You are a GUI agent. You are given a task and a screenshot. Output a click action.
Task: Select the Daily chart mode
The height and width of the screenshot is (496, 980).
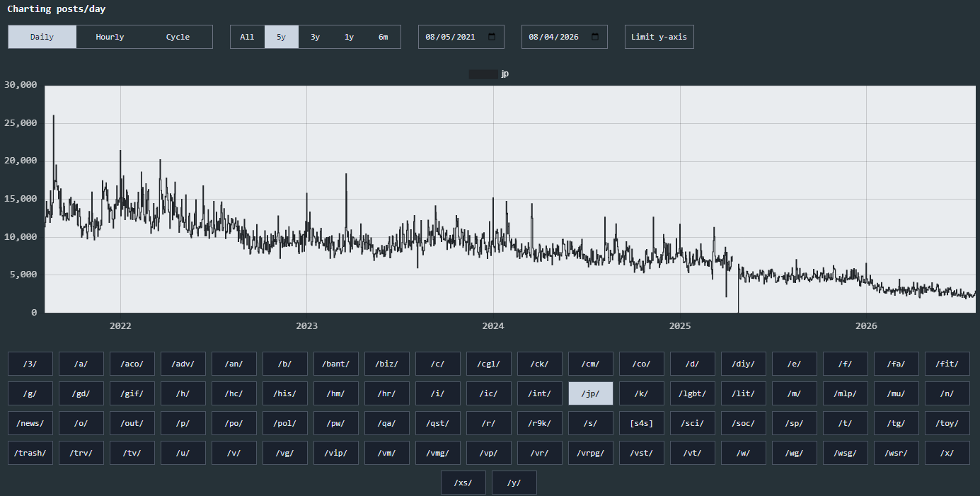42,37
